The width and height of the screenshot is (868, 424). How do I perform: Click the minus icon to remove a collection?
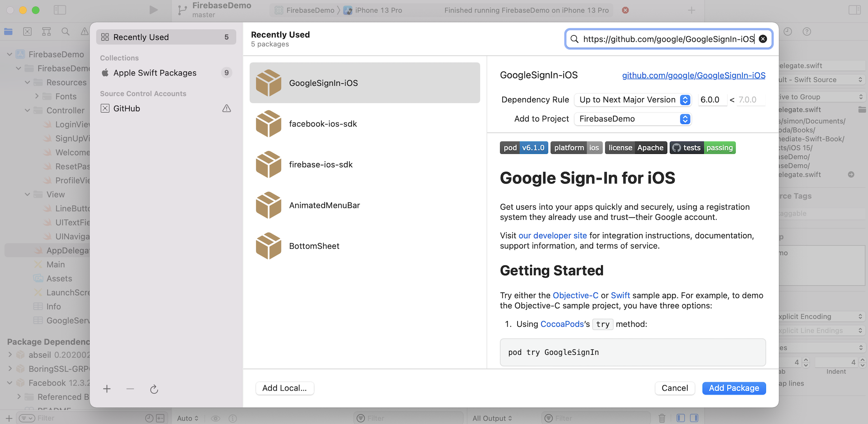click(x=130, y=389)
